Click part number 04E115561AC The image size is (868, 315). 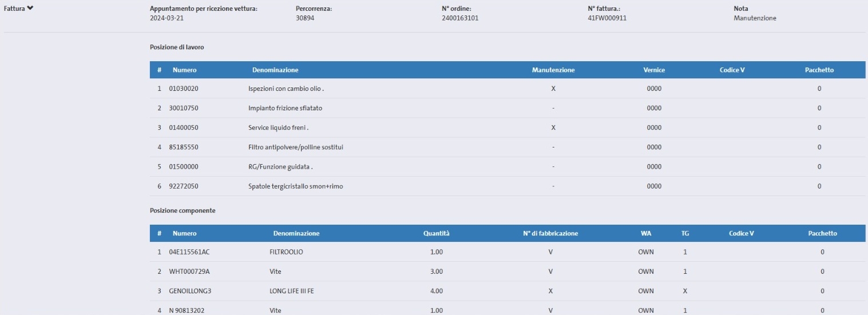[193, 252]
